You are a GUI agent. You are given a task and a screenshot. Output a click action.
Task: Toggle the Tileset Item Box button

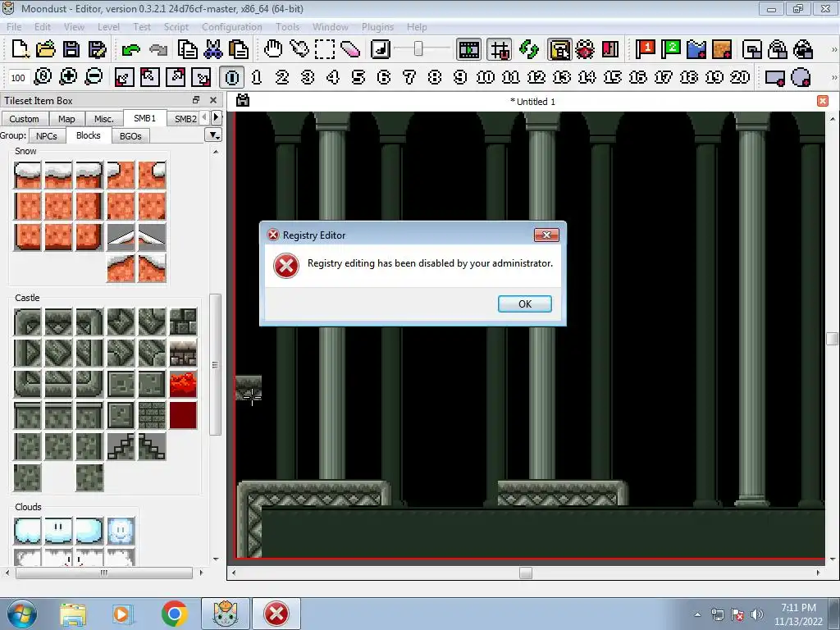point(559,50)
